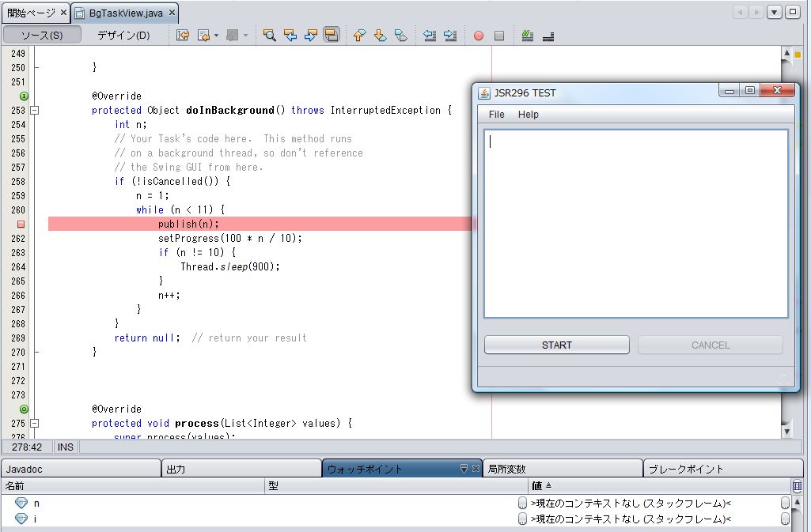This screenshot has height=532, width=811.
Task: Click inside the JSR296 TEST text area
Action: click(635, 224)
